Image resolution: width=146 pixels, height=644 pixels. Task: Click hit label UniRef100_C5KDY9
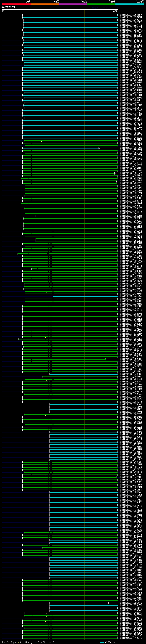pyautogui.click(x=131, y=151)
